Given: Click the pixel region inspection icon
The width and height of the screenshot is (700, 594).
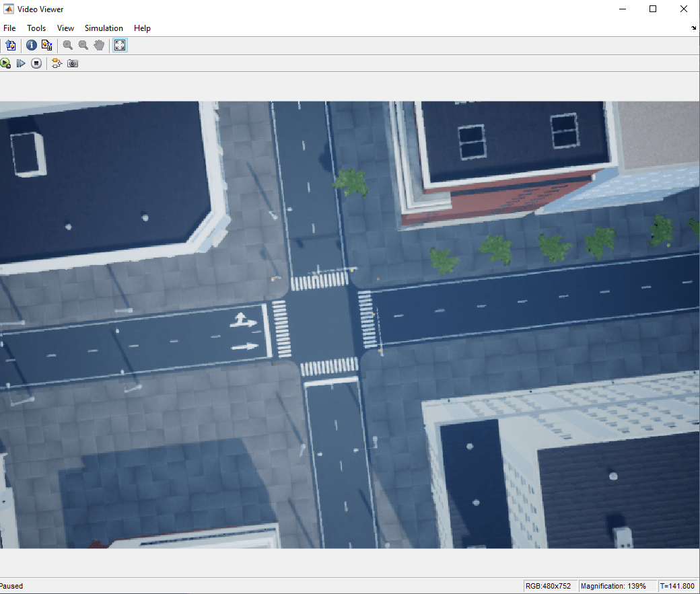Looking at the screenshot, I should (x=46, y=45).
